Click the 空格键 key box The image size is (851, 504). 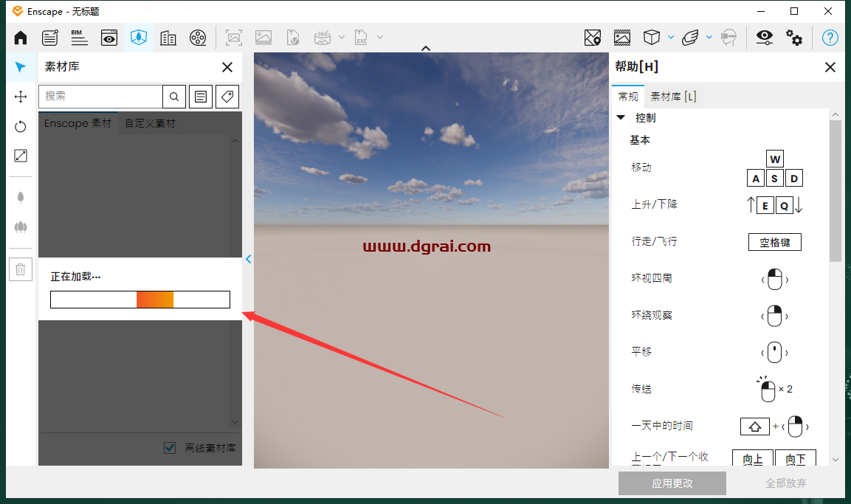tap(774, 242)
